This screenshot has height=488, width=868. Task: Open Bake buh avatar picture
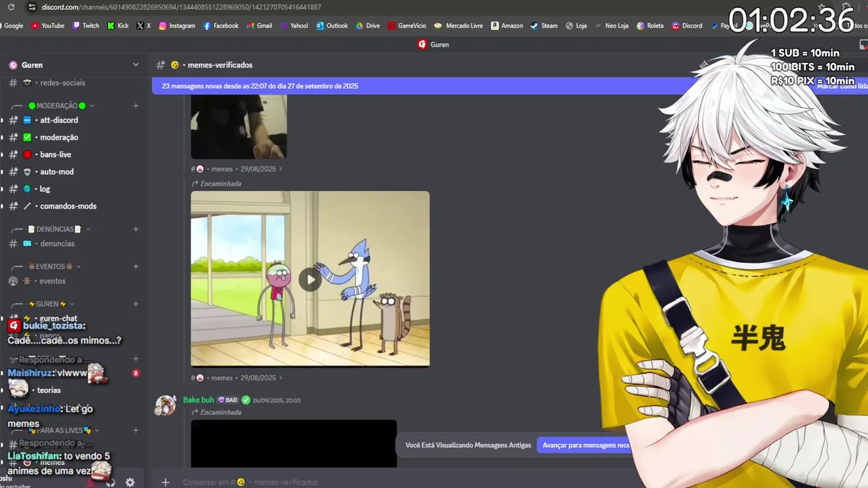(x=165, y=405)
